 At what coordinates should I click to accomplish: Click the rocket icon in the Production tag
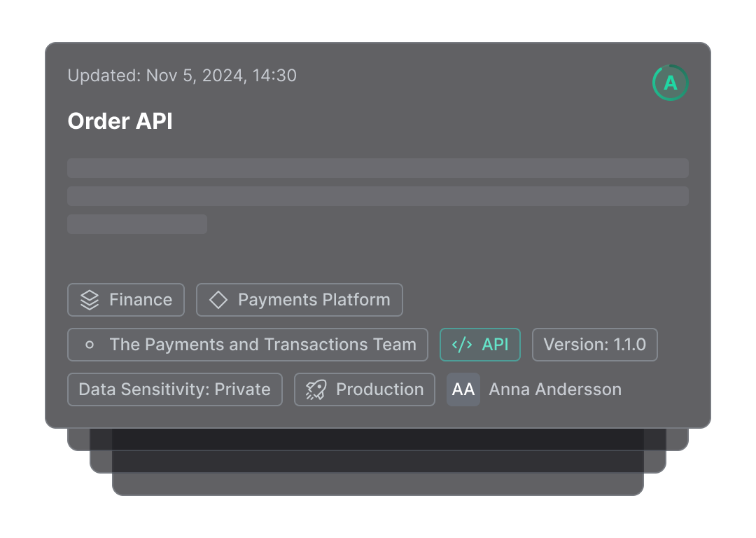point(316,389)
